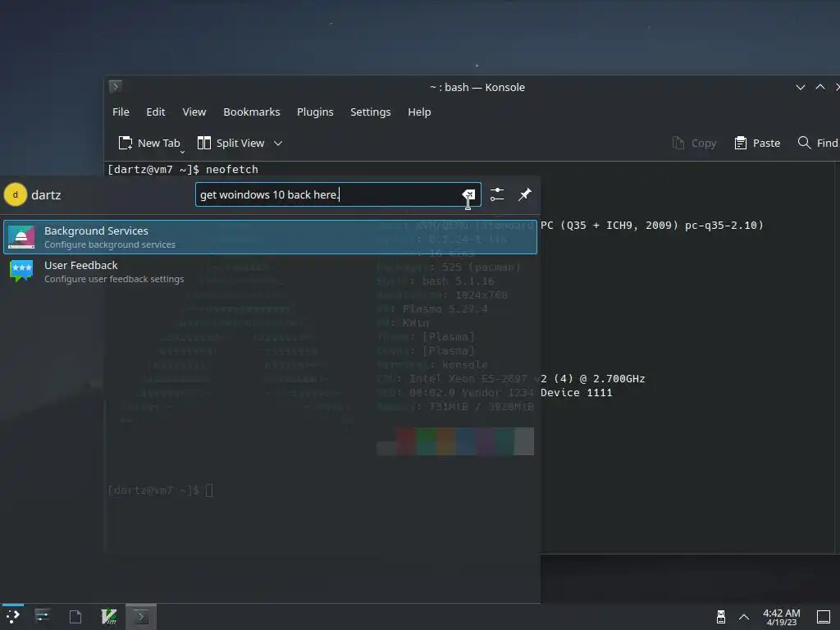
Task: Open the Bookmarks menu in Konsole
Action: [x=251, y=112]
